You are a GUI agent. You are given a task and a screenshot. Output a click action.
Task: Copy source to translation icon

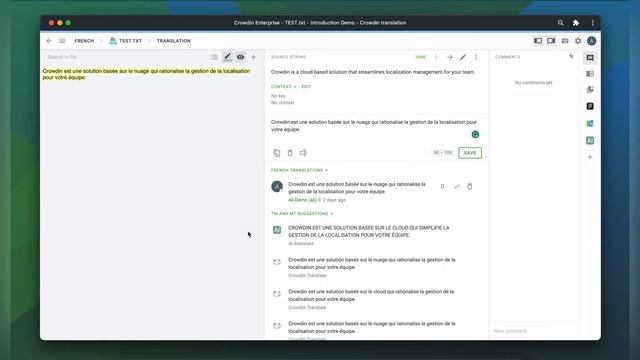click(277, 153)
